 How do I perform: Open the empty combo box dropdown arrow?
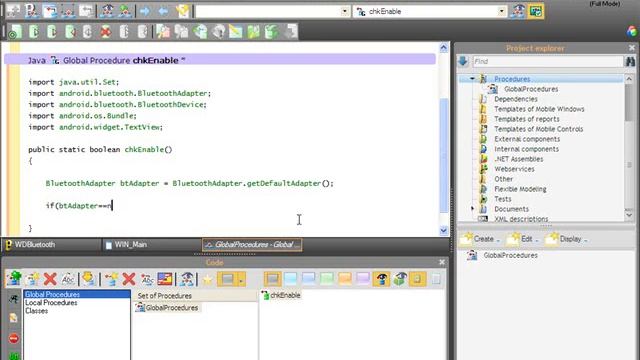345,11
